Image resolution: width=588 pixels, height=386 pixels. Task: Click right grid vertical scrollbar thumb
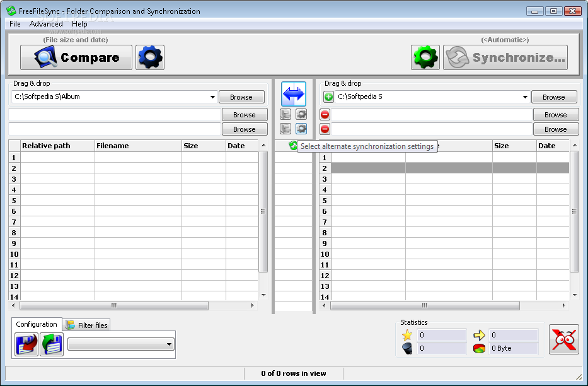pos(575,211)
